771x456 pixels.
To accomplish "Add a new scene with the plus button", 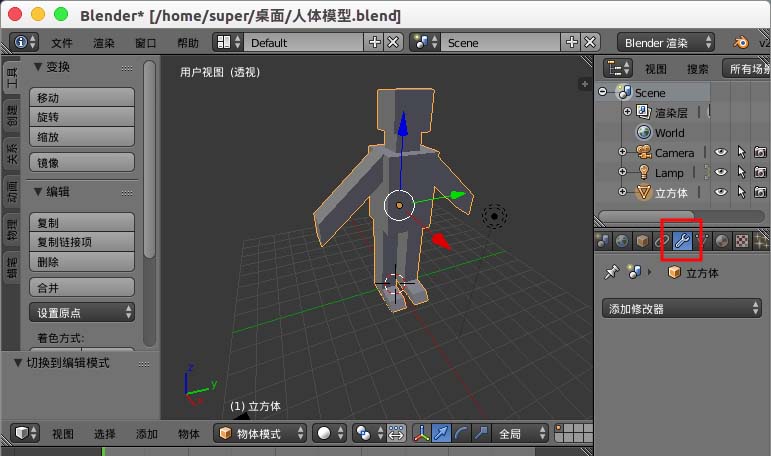I will (x=571, y=42).
